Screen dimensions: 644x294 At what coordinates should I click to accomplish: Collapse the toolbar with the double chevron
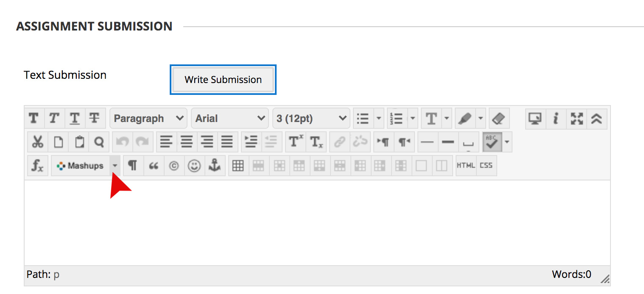coord(596,119)
